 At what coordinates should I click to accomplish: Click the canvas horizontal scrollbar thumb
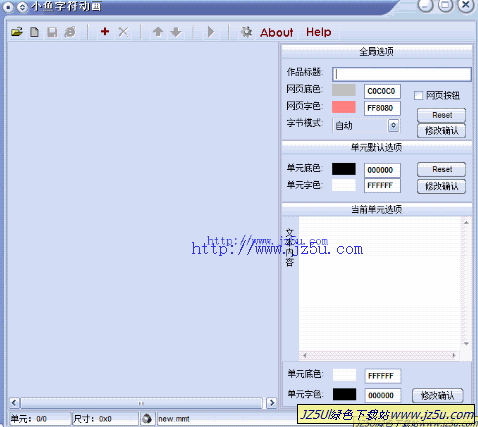click(x=141, y=403)
